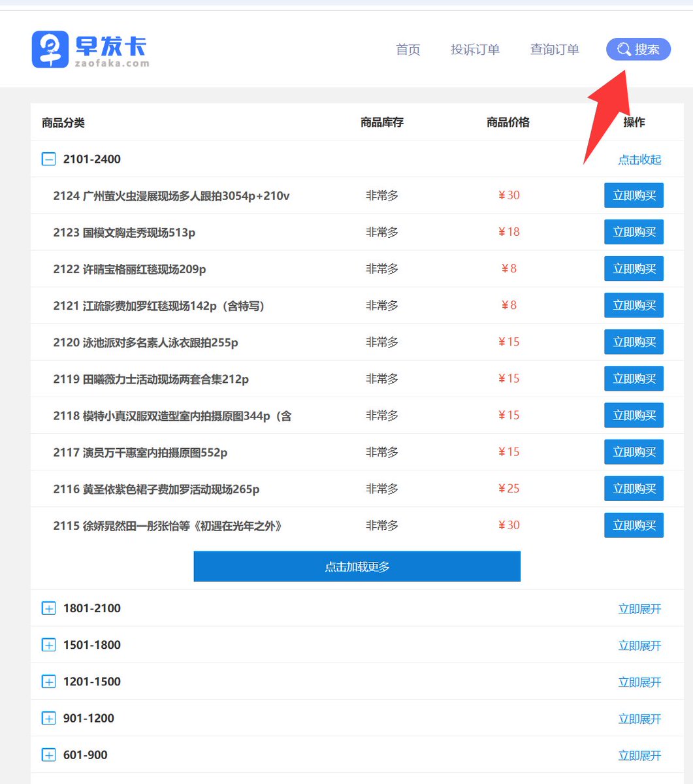Select item 2124 广州萤火虫漫展 title

(x=171, y=196)
